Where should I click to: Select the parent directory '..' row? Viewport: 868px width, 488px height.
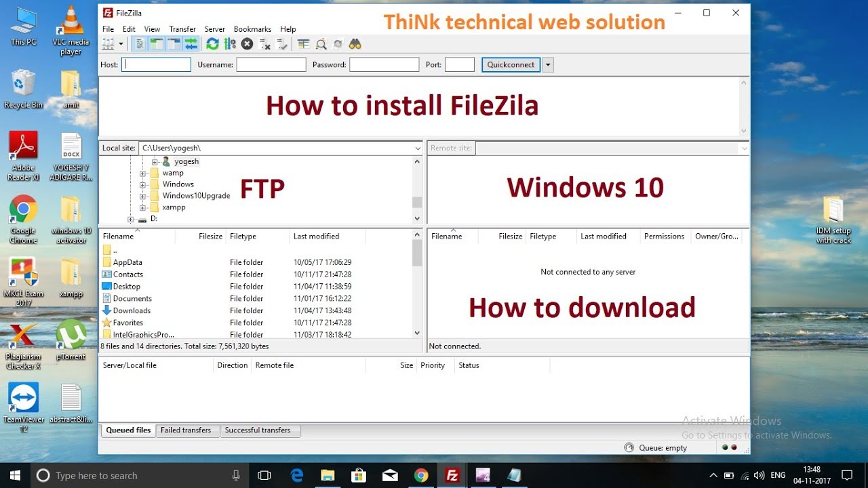(x=256, y=250)
